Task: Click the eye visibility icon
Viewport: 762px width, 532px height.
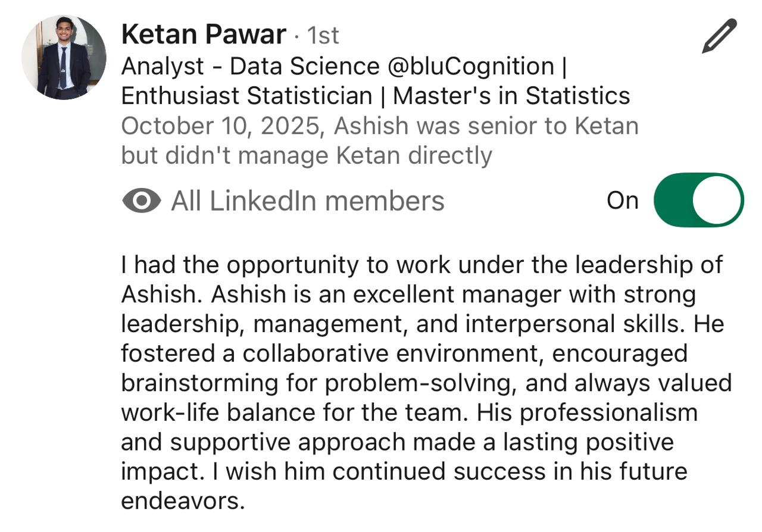Action: [141, 201]
